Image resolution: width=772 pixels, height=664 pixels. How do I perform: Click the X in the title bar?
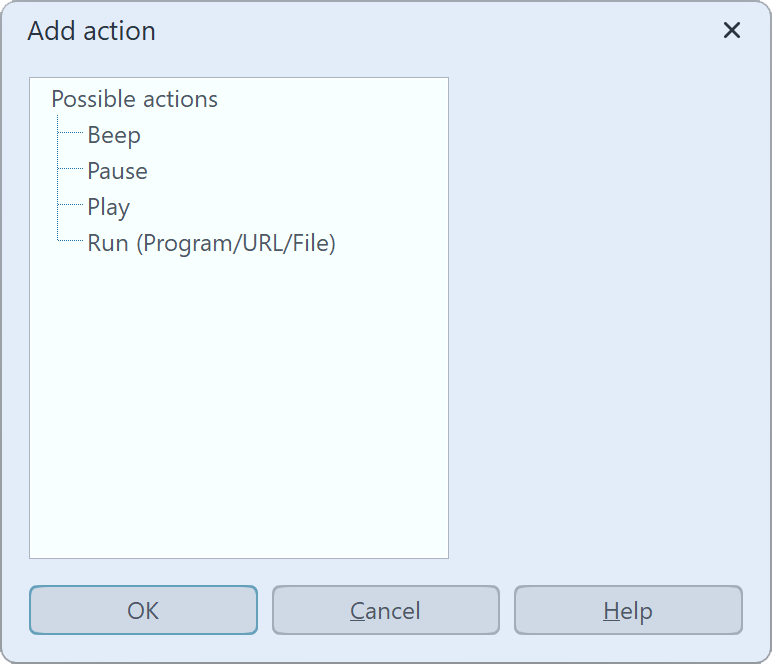click(x=732, y=31)
